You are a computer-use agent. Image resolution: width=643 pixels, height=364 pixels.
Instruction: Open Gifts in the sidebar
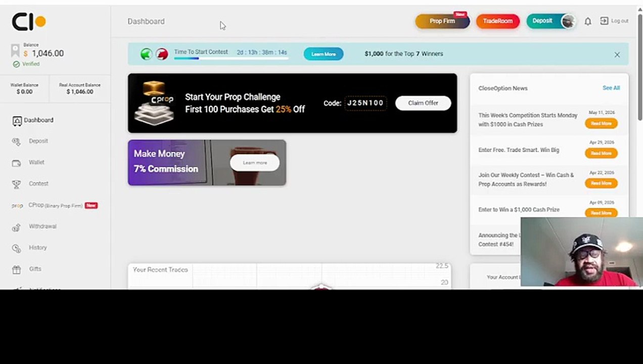pyautogui.click(x=35, y=269)
